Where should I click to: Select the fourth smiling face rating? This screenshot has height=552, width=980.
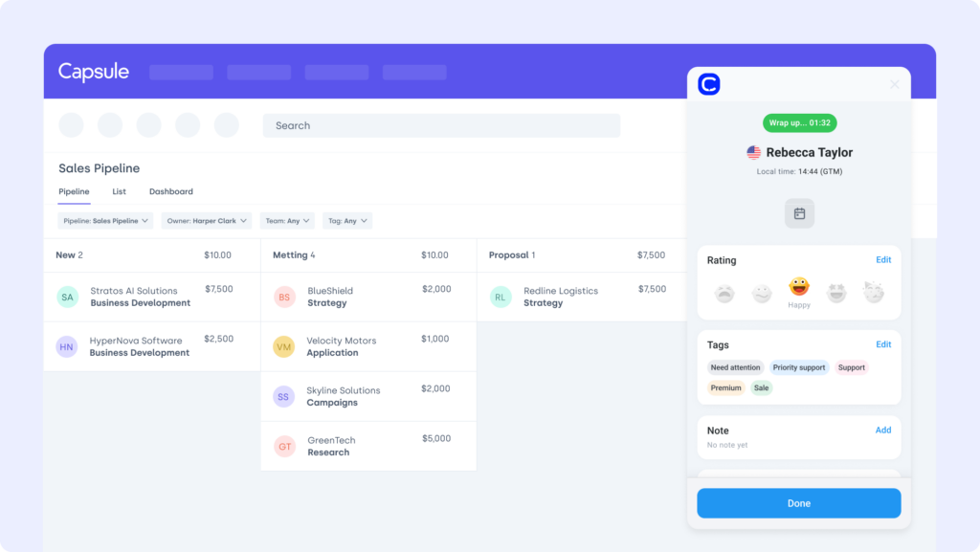[836, 293]
